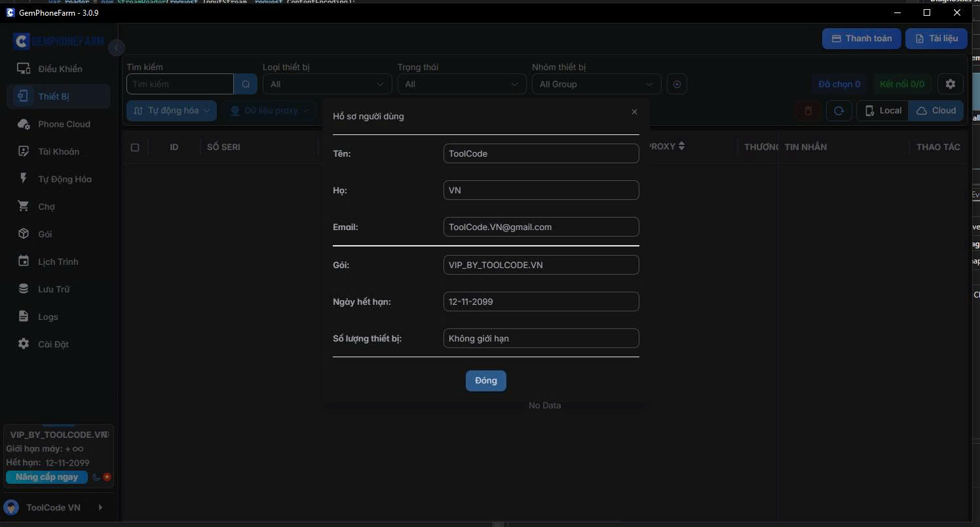Click the Tên field showing ToolCode
The width and height of the screenshot is (980, 527).
pos(541,153)
